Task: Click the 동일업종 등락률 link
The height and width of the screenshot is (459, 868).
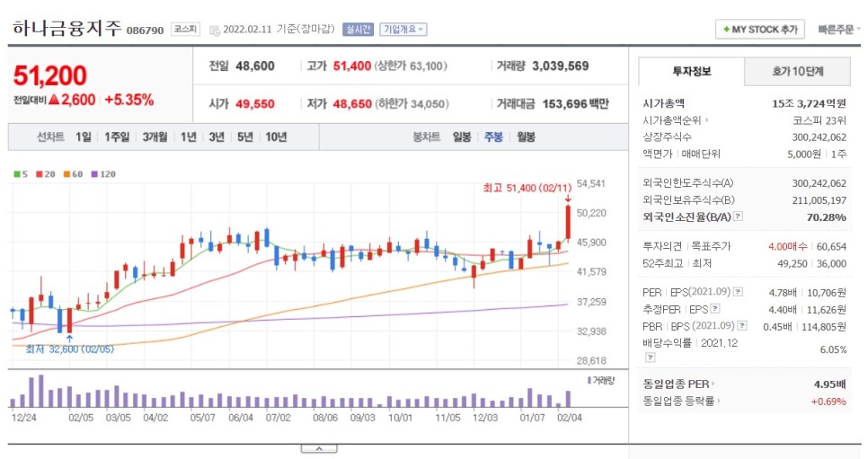Action: (x=678, y=401)
